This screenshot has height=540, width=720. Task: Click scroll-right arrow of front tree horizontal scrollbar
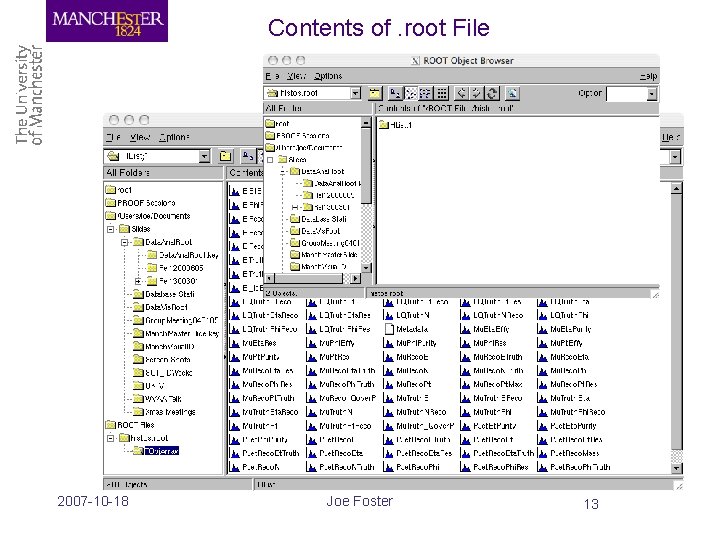coord(356,278)
